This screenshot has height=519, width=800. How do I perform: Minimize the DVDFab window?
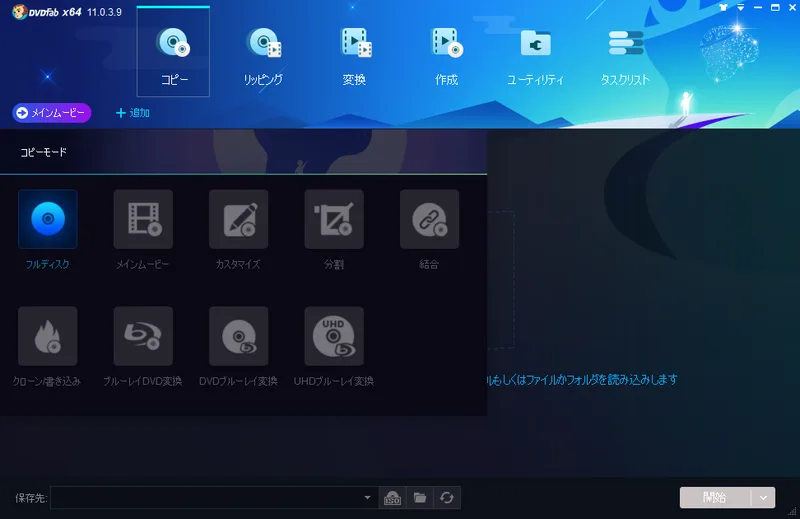coord(758,7)
